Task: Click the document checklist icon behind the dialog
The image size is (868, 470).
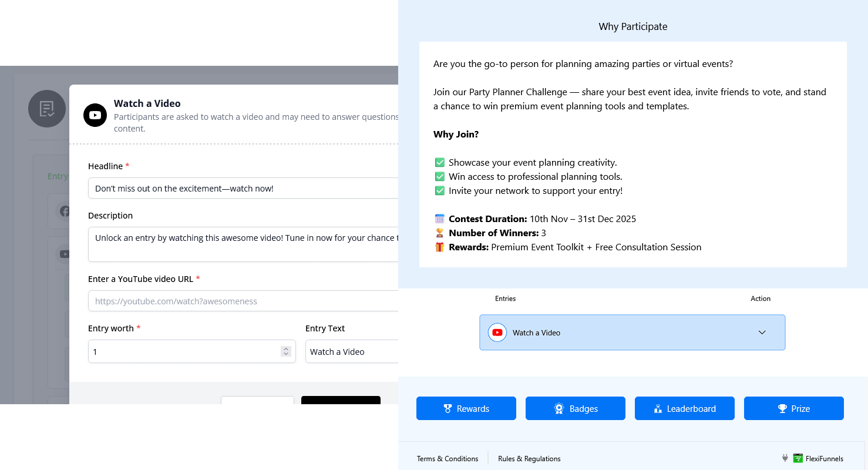Action: coord(47,109)
